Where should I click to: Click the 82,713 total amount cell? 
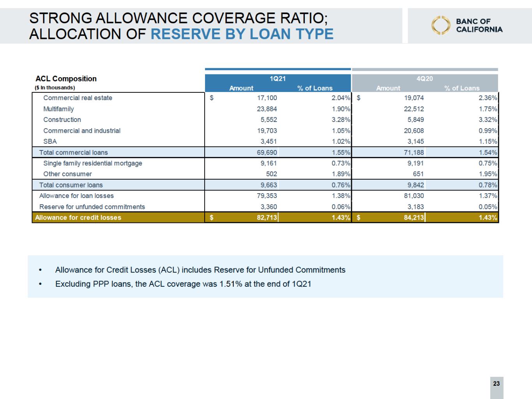click(x=267, y=217)
